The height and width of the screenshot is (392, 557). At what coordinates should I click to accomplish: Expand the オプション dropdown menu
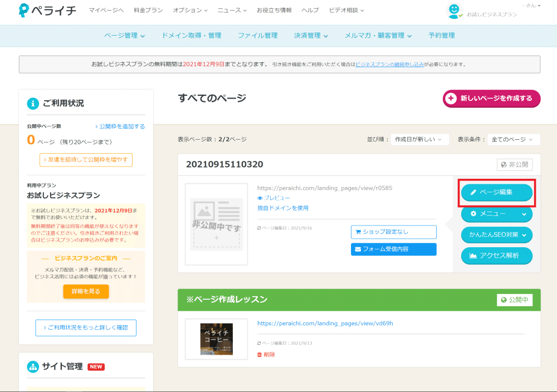pos(190,10)
